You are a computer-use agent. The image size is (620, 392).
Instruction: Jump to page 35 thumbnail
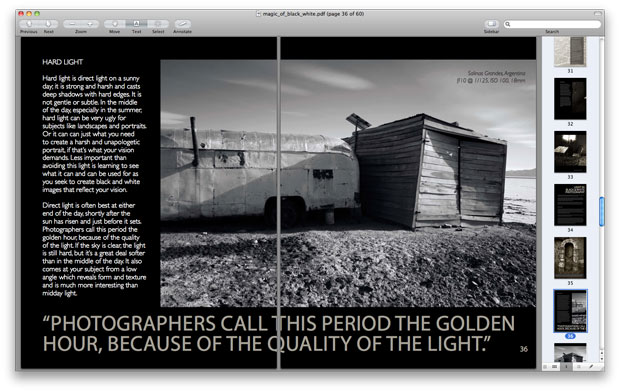click(x=570, y=258)
